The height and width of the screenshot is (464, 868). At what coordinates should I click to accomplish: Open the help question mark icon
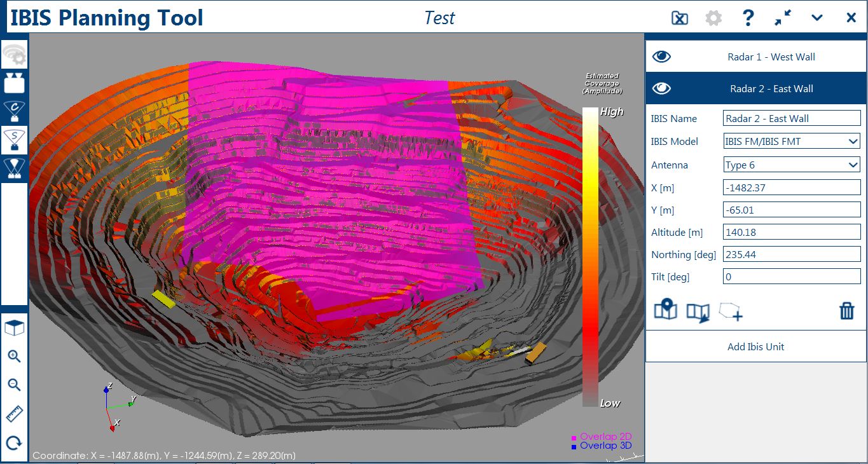748,18
